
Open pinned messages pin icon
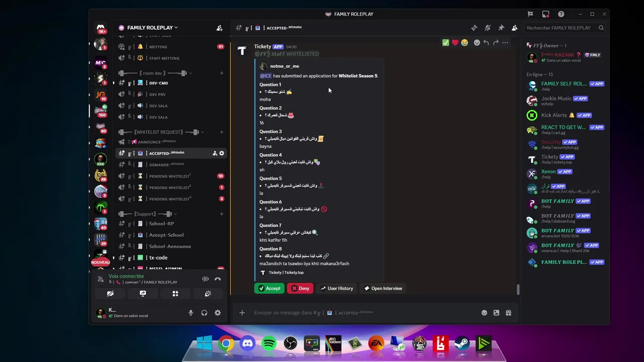tap(501, 28)
